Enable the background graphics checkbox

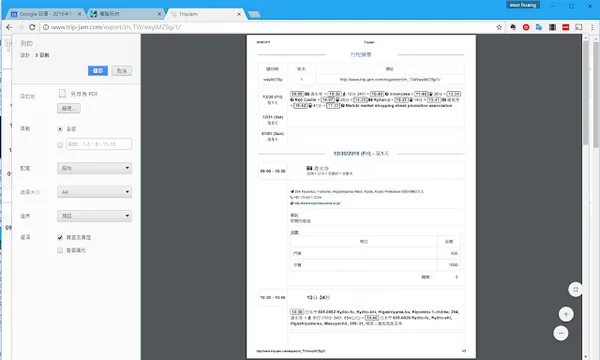(x=60, y=250)
